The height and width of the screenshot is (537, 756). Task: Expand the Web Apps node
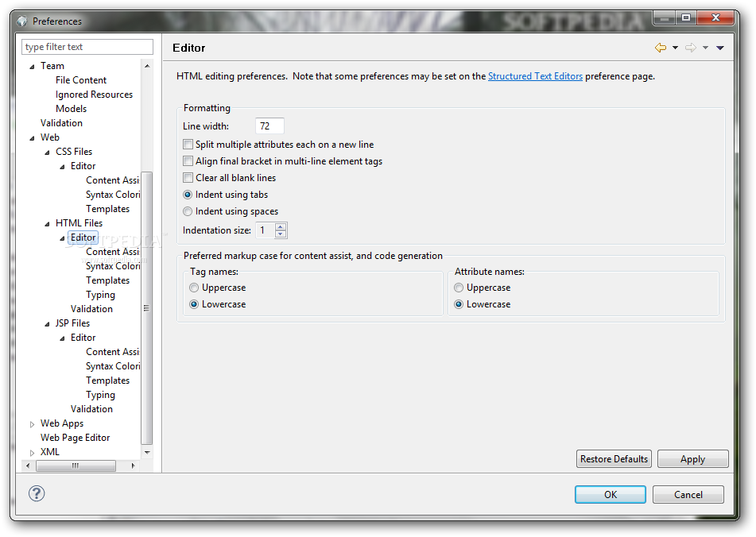[32, 424]
